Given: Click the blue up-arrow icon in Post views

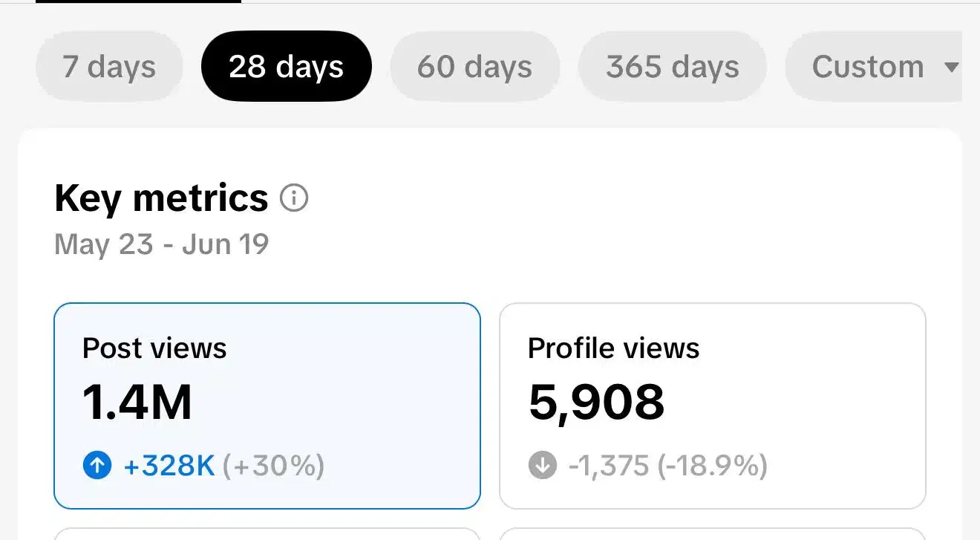Looking at the screenshot, I should click(x=97, y=466).
